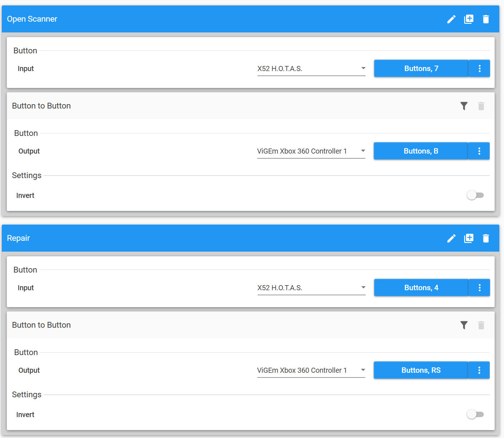
Task: Open filter for Open Scanner Button to Button
Action: tap(464, 106)
